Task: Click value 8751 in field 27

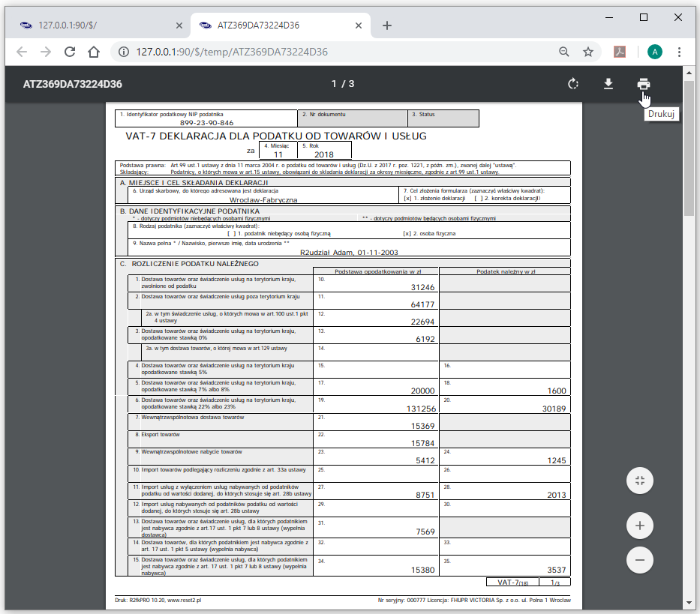Action: [x=425, y=495]
